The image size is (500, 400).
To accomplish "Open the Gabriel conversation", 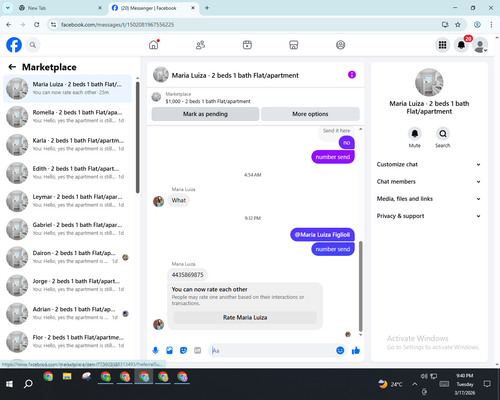I will click(67, 229).
